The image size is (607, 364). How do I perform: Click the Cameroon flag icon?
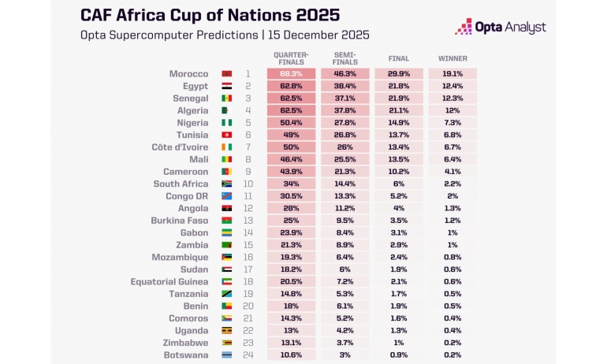[x=226, y=172]
